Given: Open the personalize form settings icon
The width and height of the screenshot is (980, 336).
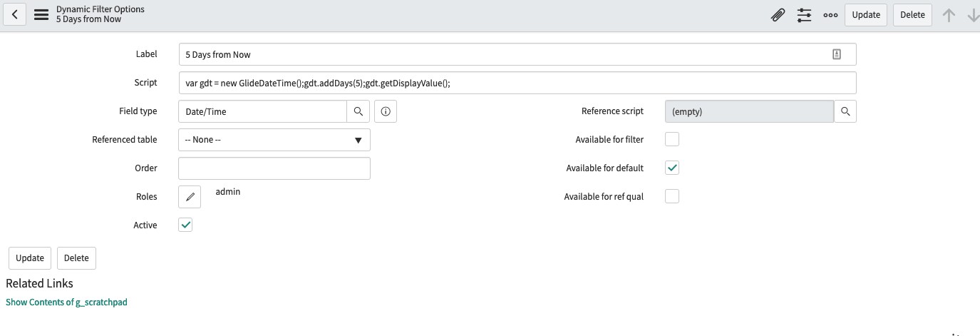Looking at the screenshot, I should coord(804,15).
